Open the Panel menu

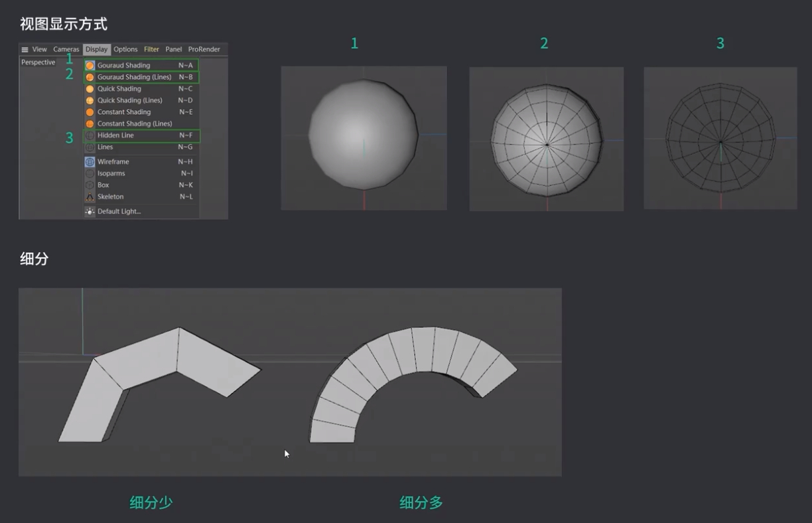174,50
